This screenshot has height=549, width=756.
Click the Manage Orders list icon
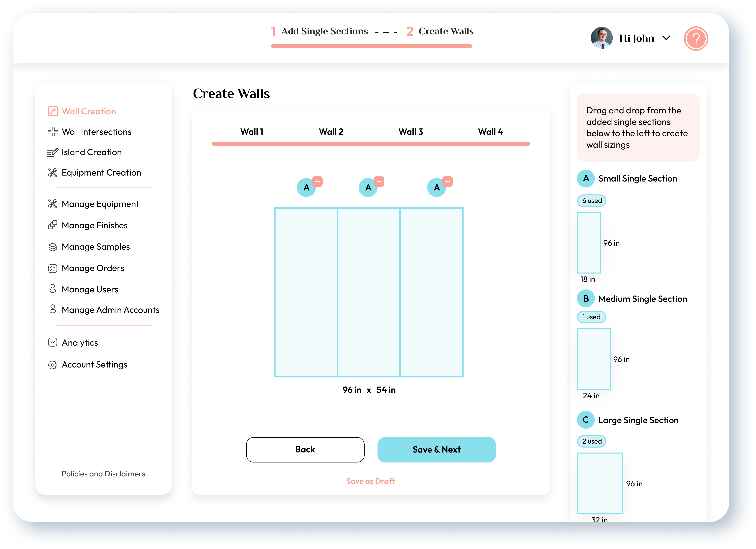pyautogui.click(x=53, y=268)
